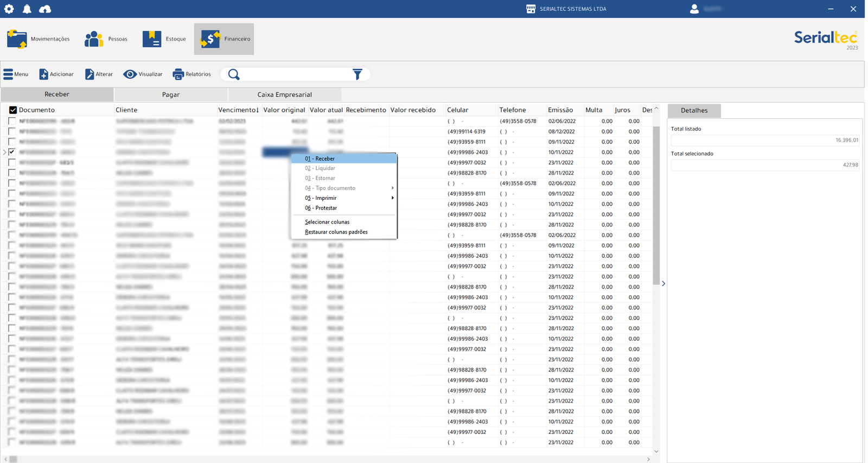868x463 pixels.
Task: Check the row with celular (49)99114-6319
Action: 12,131
